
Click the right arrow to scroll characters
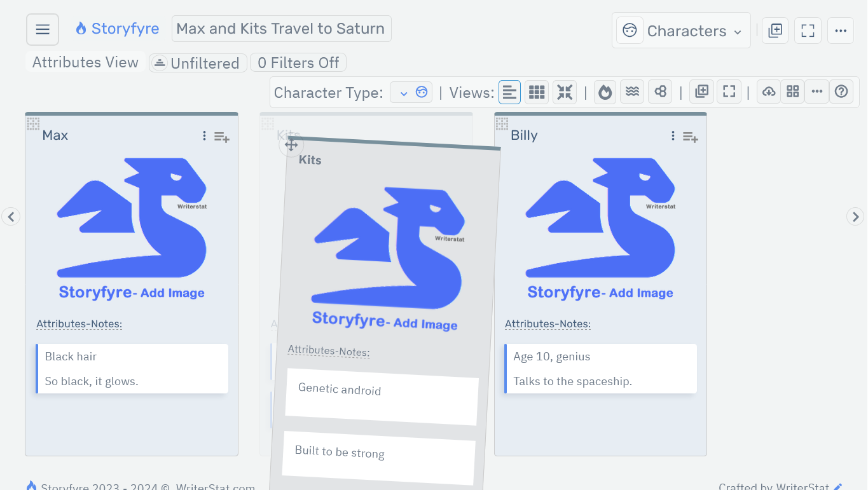855,217
